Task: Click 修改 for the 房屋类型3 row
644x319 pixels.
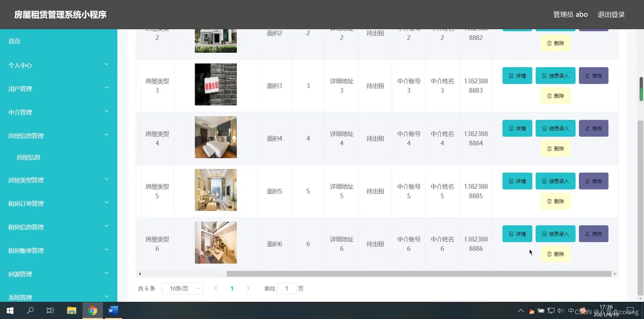Action: pyautogui.click(x=593, y=75)
